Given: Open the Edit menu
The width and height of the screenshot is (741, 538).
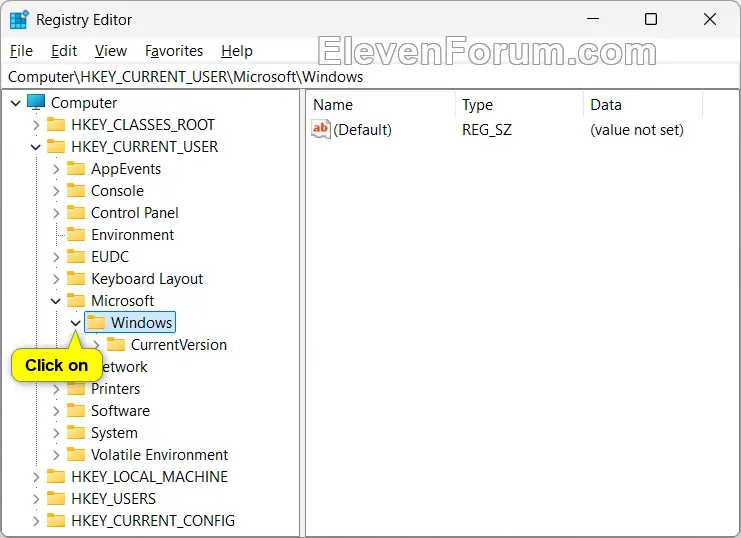Looking at the screenshot, I should 64,51.
